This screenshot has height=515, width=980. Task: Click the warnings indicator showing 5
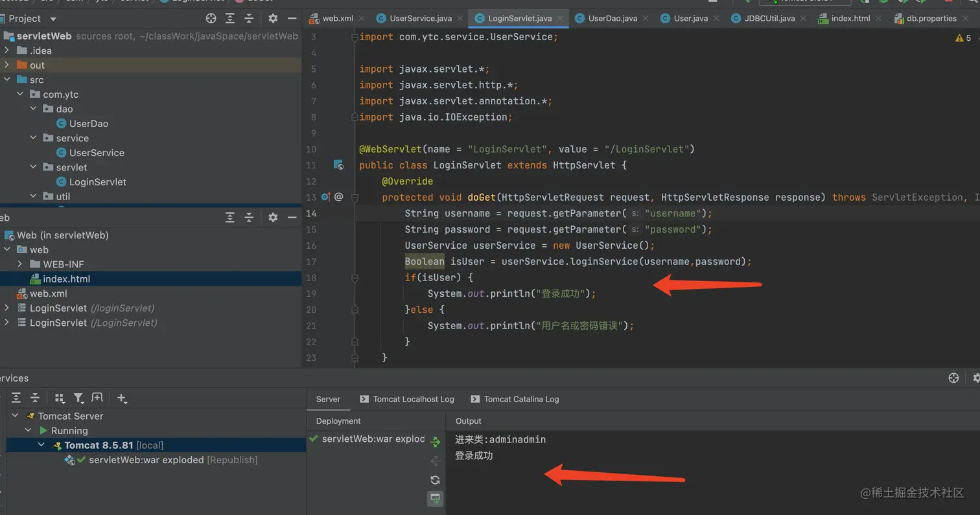click(963, 38)
